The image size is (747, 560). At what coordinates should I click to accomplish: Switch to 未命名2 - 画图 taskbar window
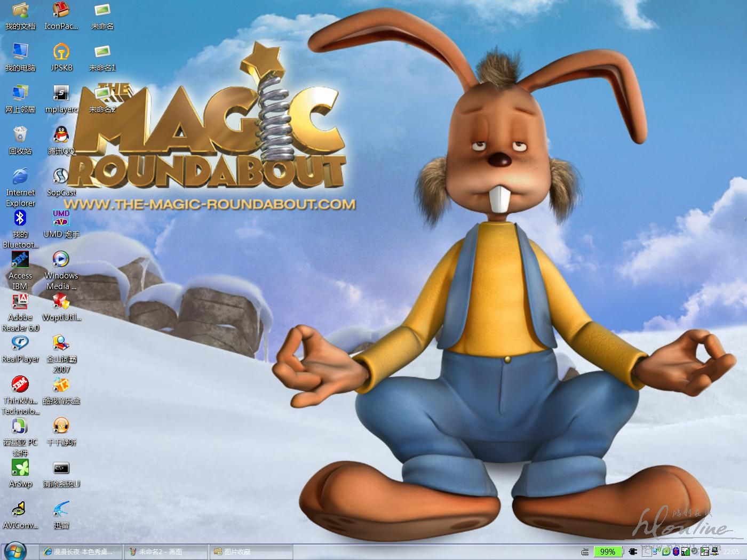166,551
